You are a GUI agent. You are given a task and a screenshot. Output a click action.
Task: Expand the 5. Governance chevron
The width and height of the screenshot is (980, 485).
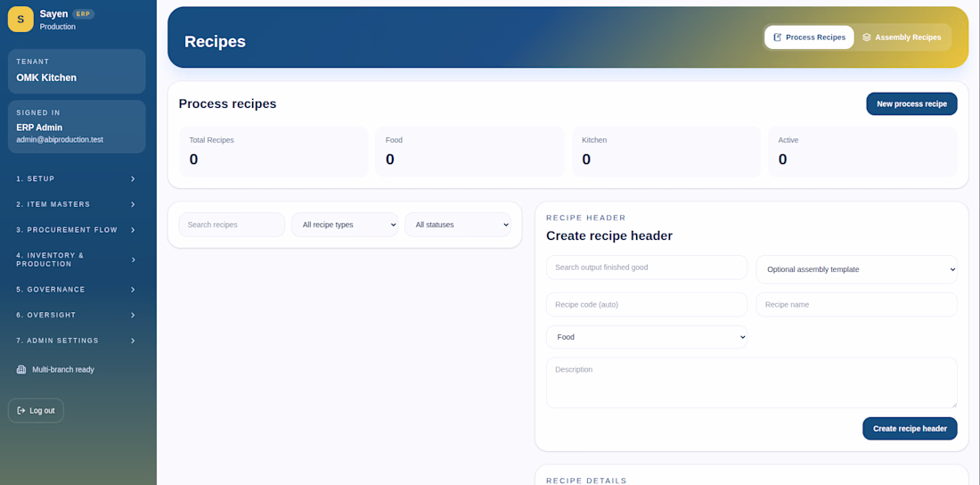pyautogui.click(x=133, y=290)
